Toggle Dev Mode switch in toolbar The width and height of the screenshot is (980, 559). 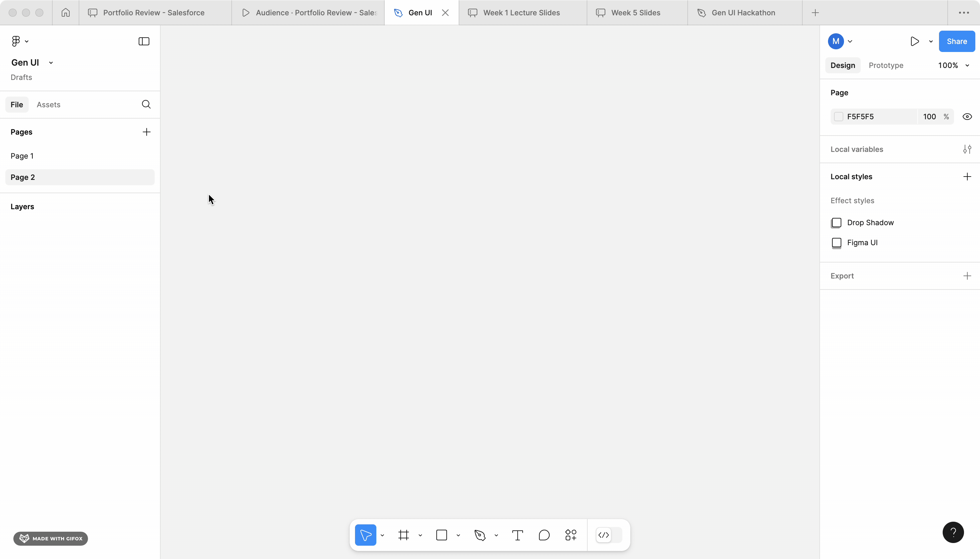[x=609, y=535]
